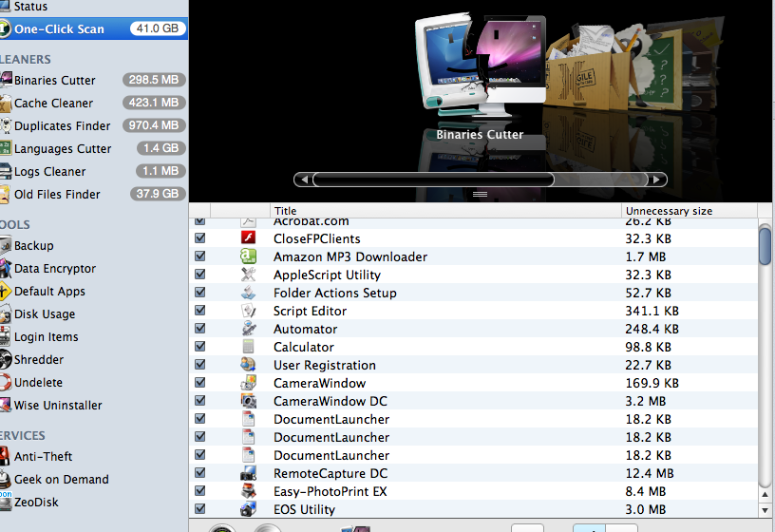
Task: Click the EOS Utility icon
Action: click(248, 509)
